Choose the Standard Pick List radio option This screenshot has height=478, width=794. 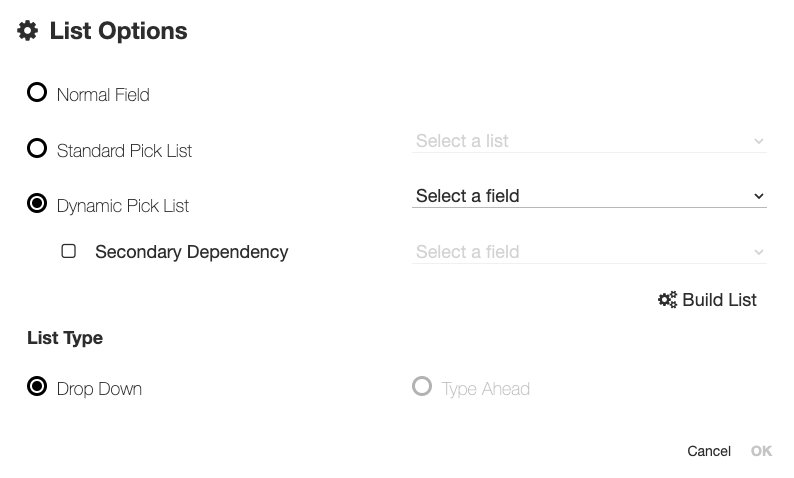(37, 149)
